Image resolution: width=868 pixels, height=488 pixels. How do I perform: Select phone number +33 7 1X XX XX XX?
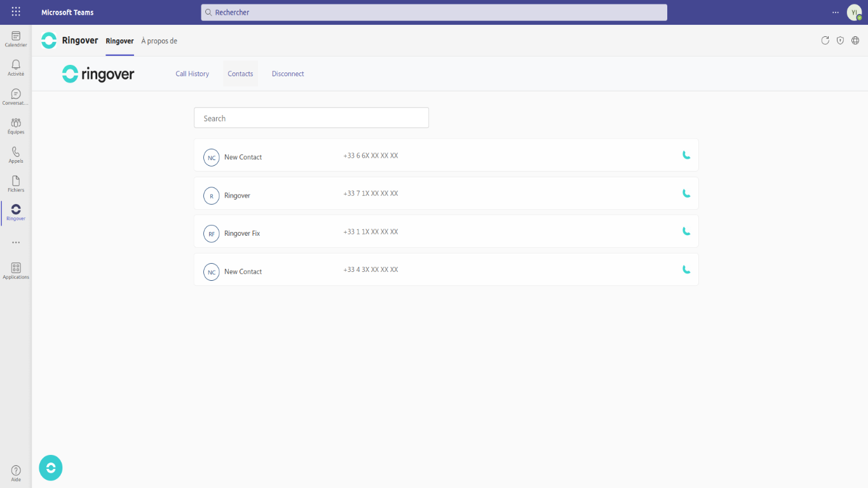coord(370,194)
